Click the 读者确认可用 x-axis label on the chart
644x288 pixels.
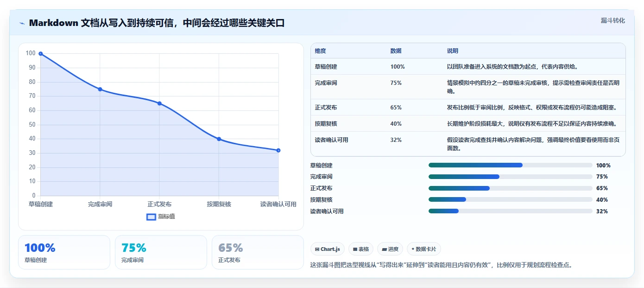point(278,205)
